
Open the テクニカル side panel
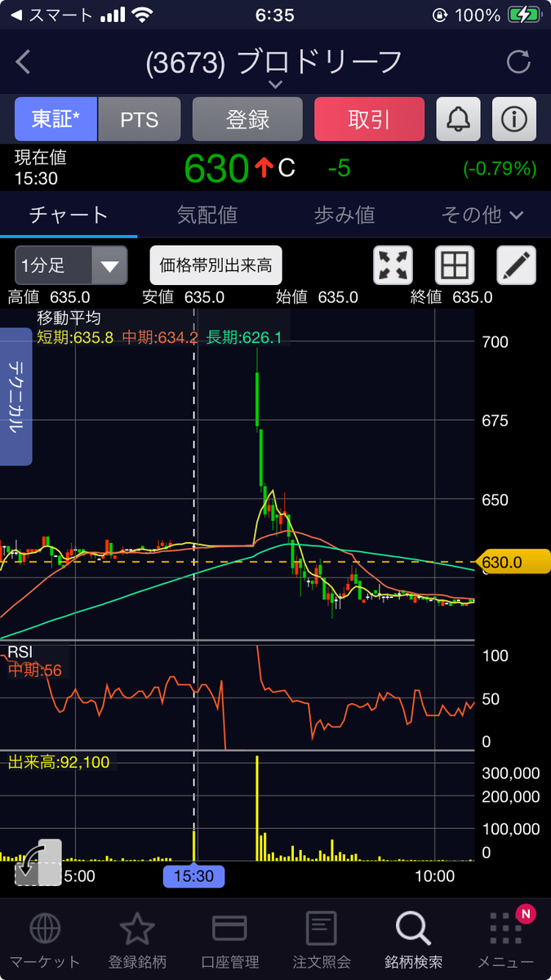point(16,396)
